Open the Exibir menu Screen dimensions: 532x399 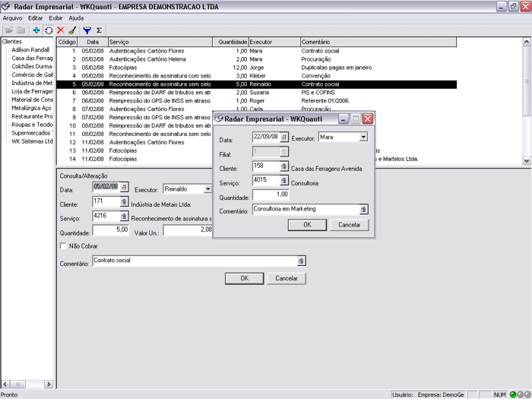click(55, 17)
